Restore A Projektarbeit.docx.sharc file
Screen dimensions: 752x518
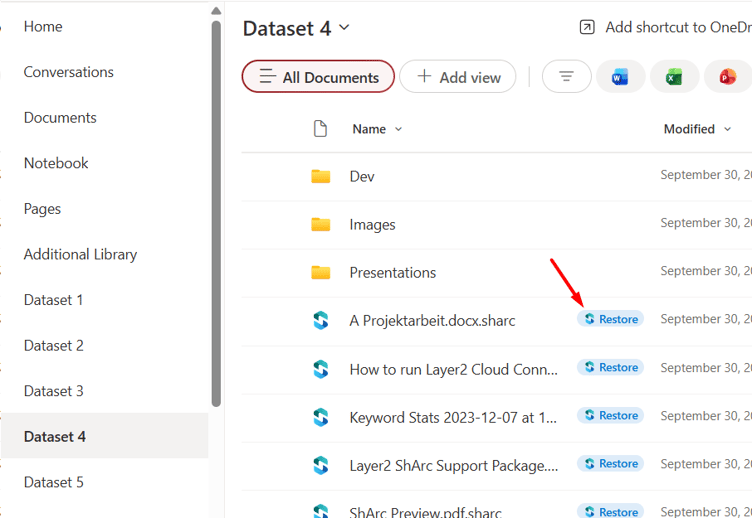[610, 319]
